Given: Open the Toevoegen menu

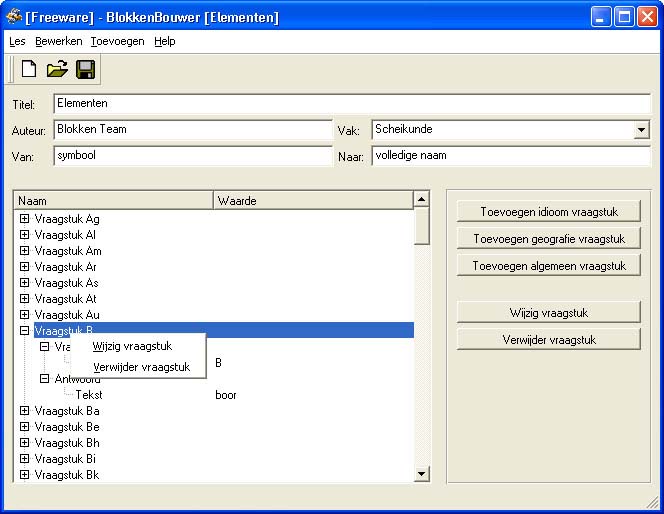Looking at the screenshot, I should [117, 41].
